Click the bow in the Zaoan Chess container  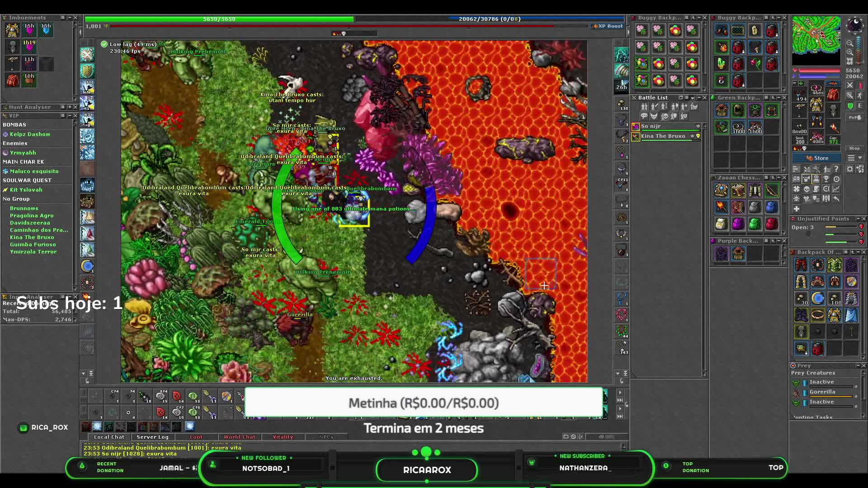[x=772, y=190]
